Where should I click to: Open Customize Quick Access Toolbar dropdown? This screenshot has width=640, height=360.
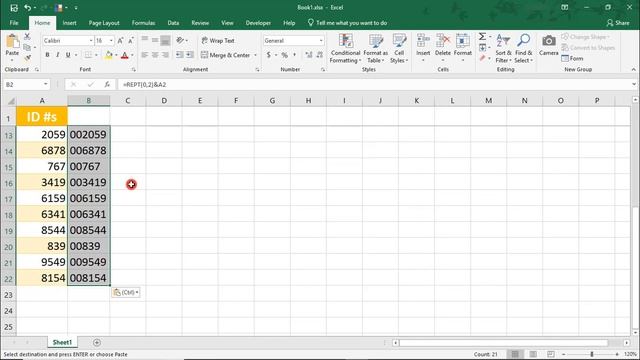[x=76, y=8]
